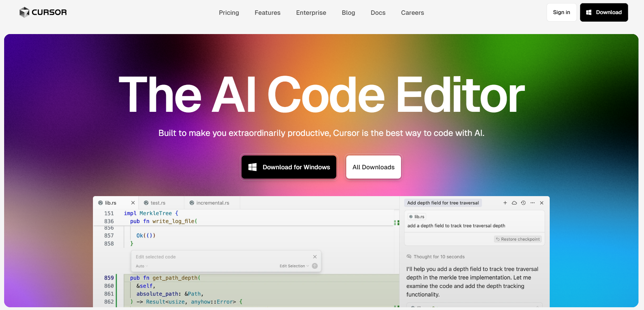Click the Cursor cube logo icon

(x=24, y=12)
